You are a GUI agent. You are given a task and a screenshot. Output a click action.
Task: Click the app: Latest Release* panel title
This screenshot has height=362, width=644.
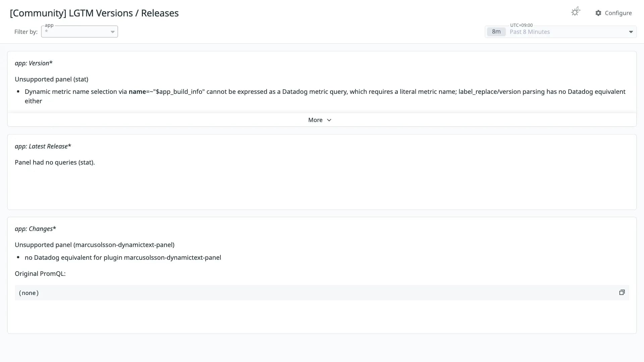[43, 146]
